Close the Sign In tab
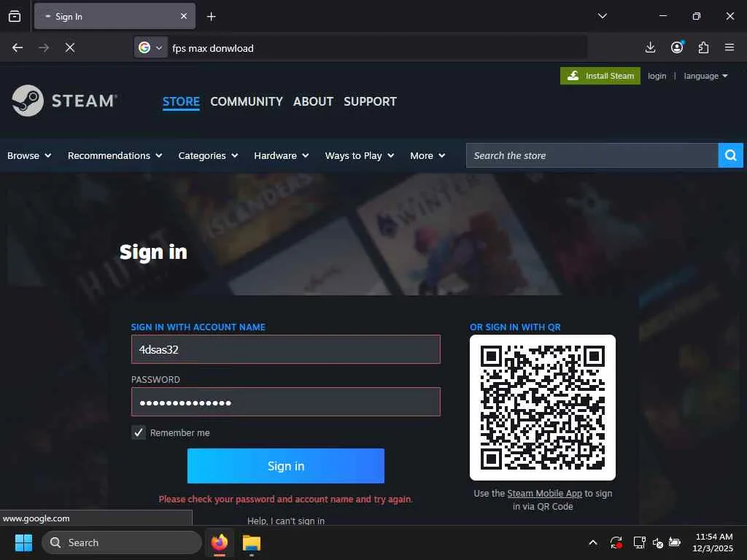747x560 pixels. coord(183,16)
